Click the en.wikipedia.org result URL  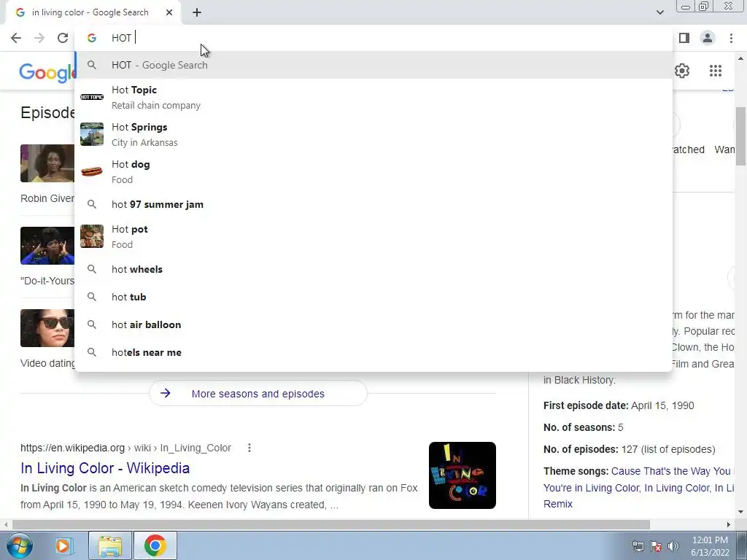[x=125, y=448]
